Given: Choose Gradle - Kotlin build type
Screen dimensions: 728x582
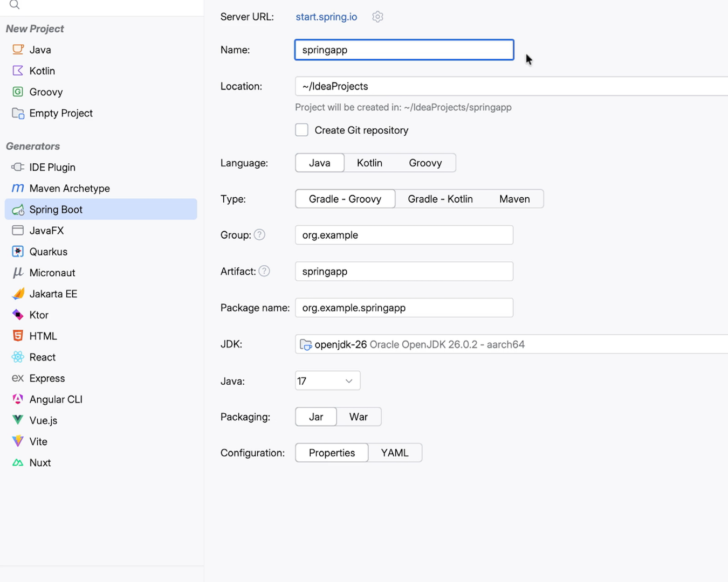Looking at the screenshot, I should 440,199.
